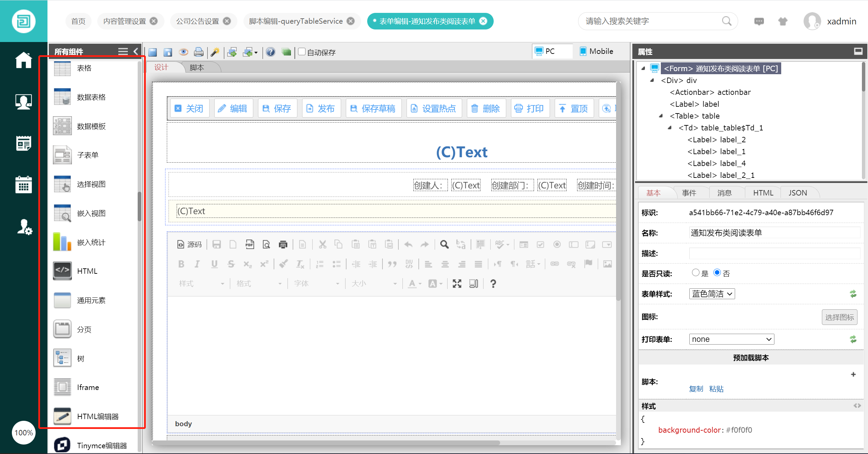Click the preview eye icon in toolbar

[x=183, y=52]
